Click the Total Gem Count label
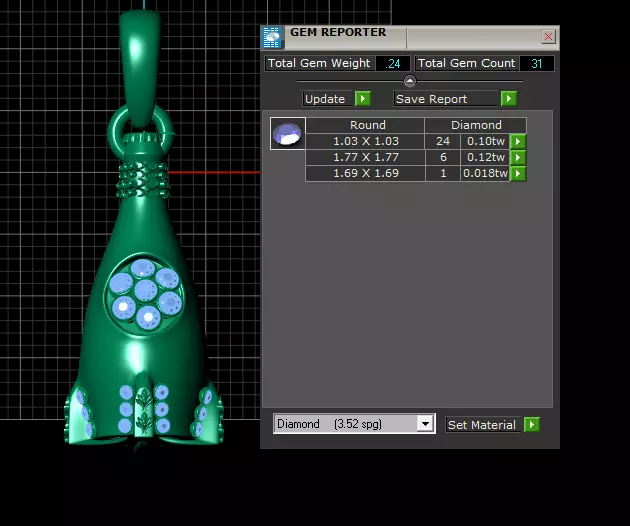Screen dimensions: 630x526 point(466,63)
